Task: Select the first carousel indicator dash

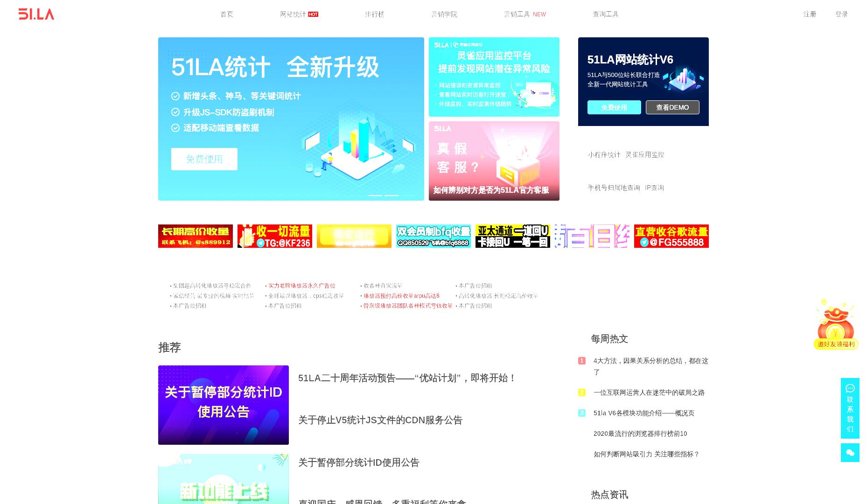Action: [x=375, y=195]
